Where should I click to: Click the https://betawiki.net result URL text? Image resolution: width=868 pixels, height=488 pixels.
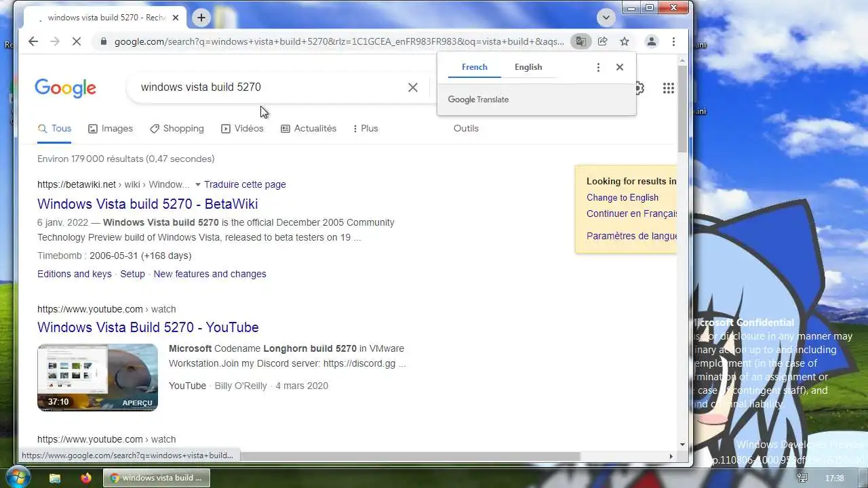pyautogui.click(x=77, y=184)
